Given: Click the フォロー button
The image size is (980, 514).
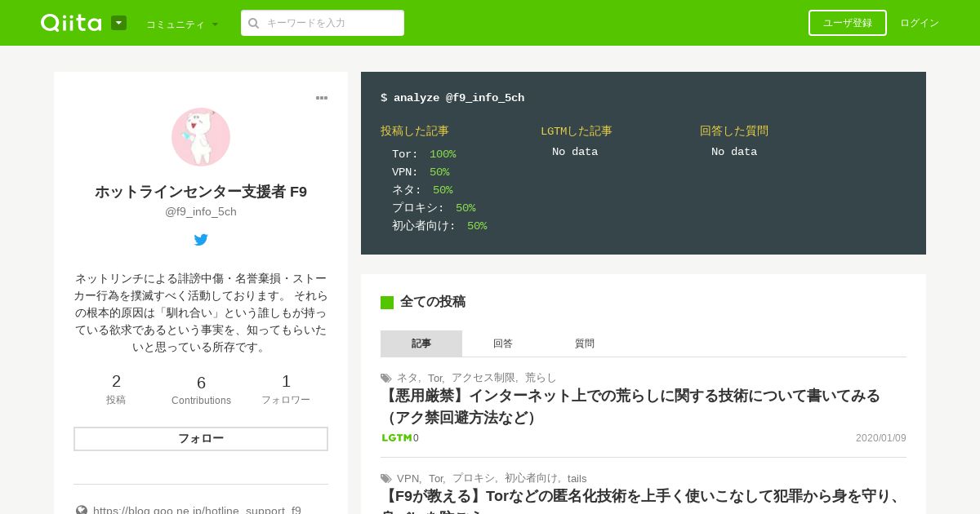Looking at the screenshot, I should tap(201, 439).
